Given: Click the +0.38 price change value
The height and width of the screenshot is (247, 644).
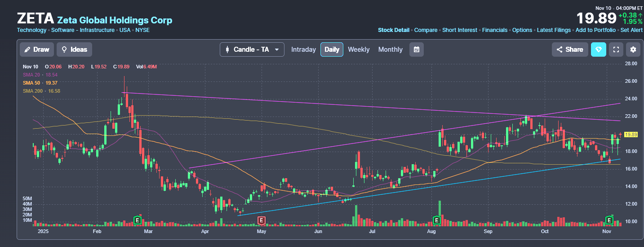Looking at the screenshot, I should pos(627,15).
